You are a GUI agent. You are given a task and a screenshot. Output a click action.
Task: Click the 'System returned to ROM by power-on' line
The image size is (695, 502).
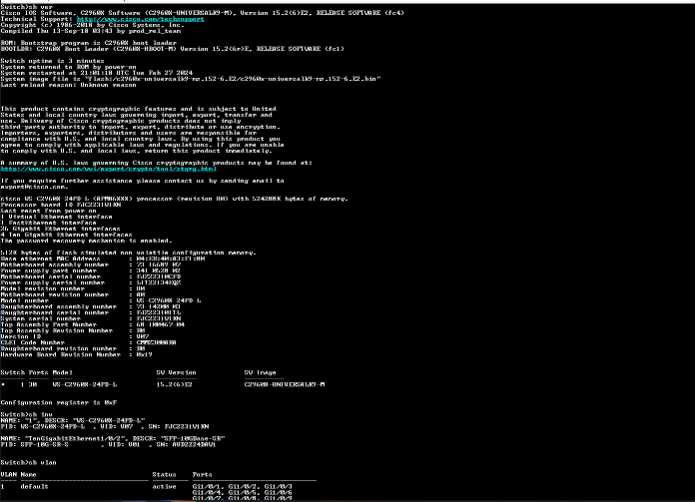(x=68, y=67)
